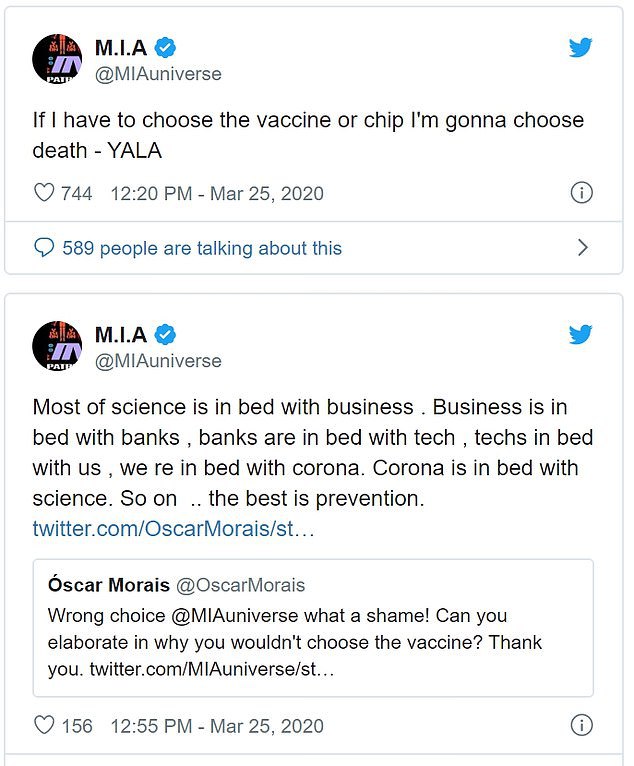Click the speech bubble reply icon
The width and height of the screenshot is (634, 766).
tap(44, 248)
